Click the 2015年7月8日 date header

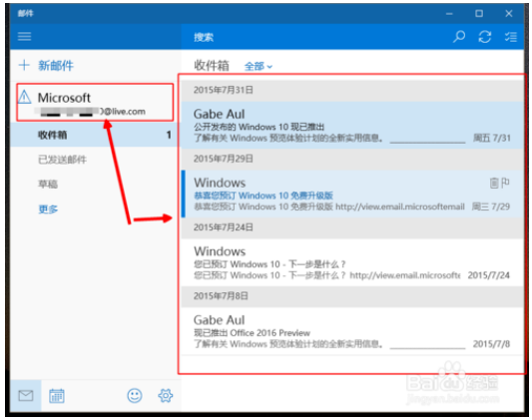352,296
